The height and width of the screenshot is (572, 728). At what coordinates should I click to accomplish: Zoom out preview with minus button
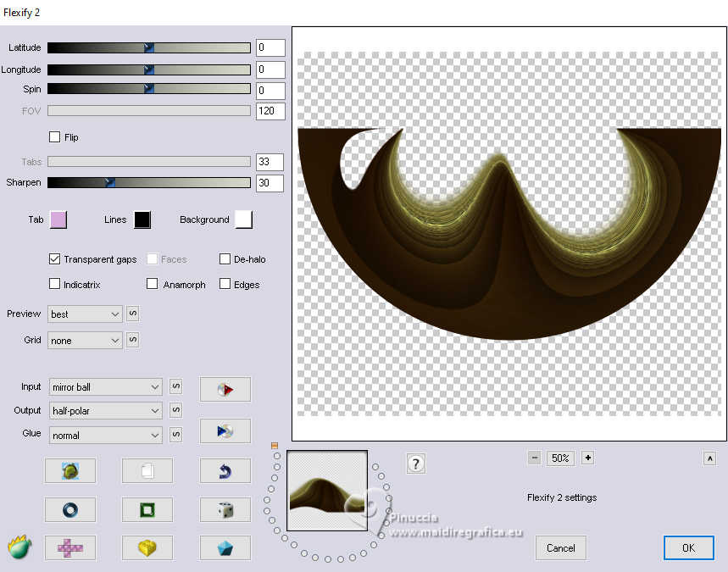coord(535,458)
